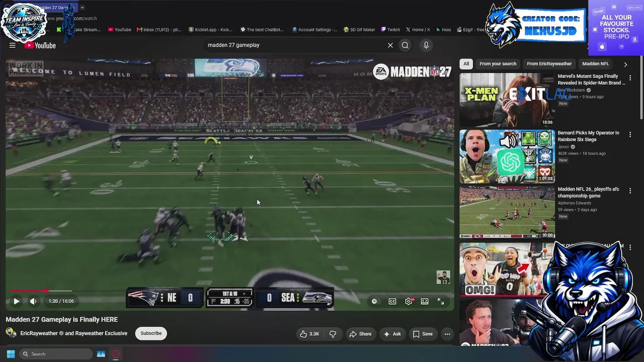Clear the search box with the X

(x=390, y=45)
